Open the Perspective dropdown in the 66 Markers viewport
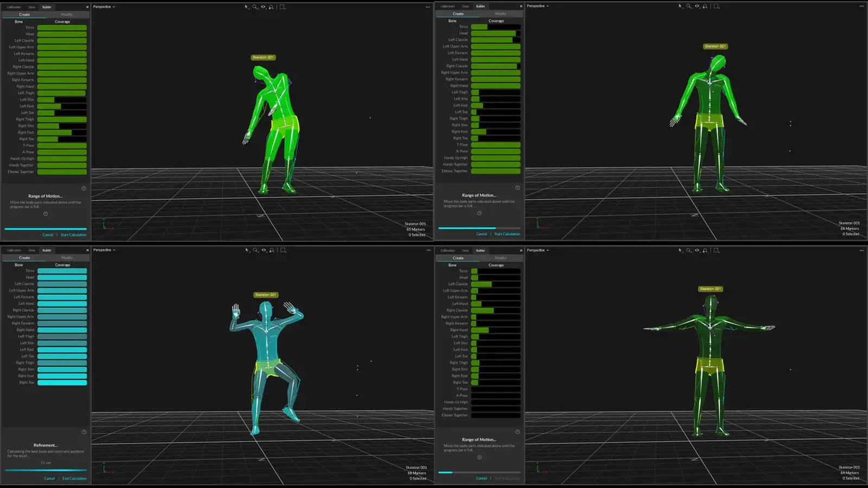This screenshot has height=488, width=868. (x=538, y=6)
